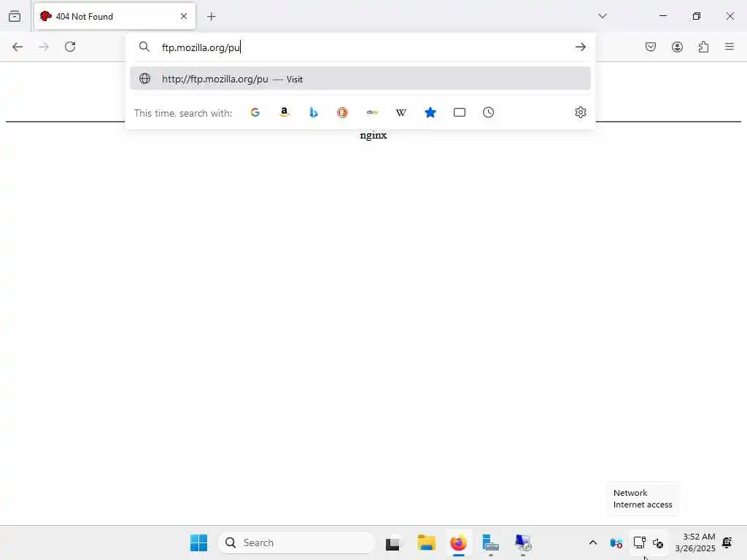The image size is (747, 560).
Task: Go forward one page
Action: 43,47
